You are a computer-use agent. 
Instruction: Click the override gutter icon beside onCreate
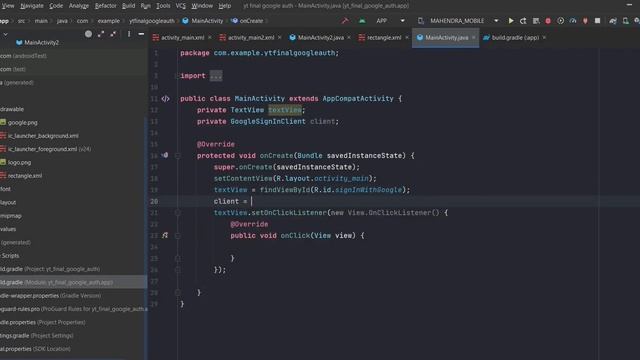click(x=165, y=156)
